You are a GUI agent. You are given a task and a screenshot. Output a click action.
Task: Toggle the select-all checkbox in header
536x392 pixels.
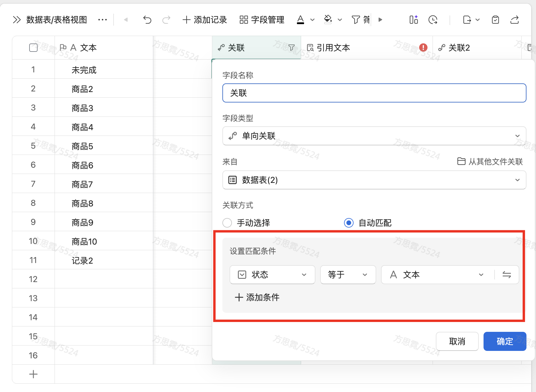[33, 48]
